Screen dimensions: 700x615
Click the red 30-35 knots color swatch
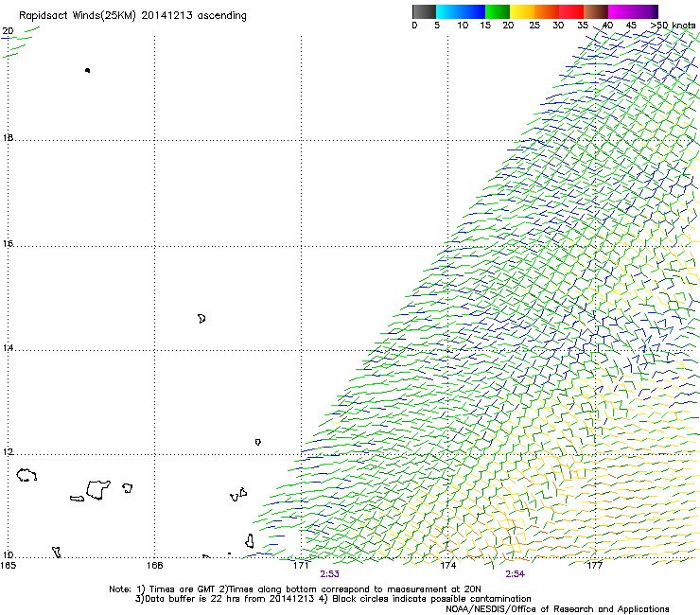pos(571,11)
